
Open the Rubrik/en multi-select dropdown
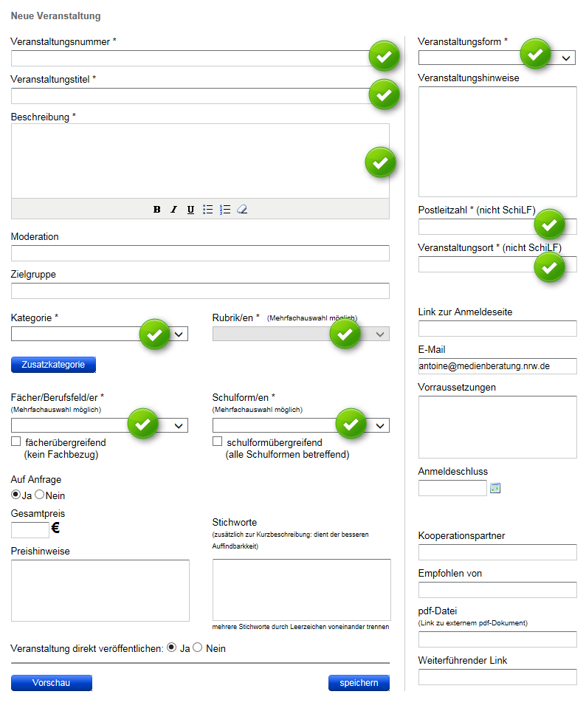380,334
